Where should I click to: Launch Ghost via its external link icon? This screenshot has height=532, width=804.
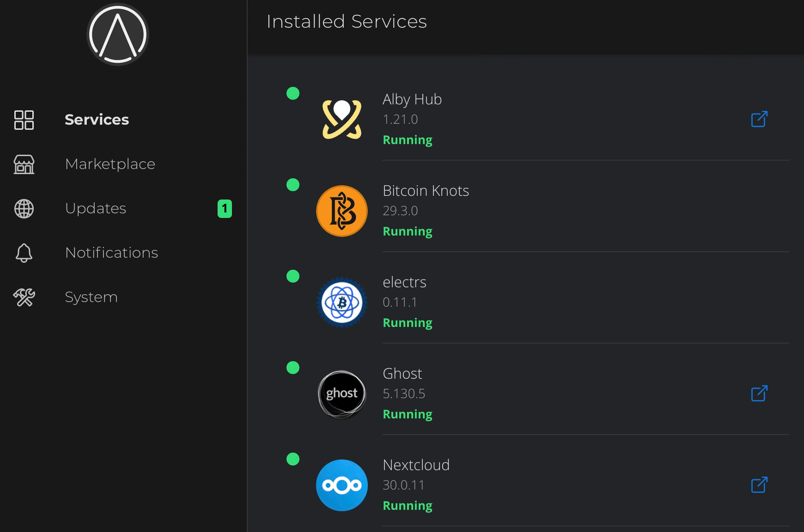click(759, 393)
